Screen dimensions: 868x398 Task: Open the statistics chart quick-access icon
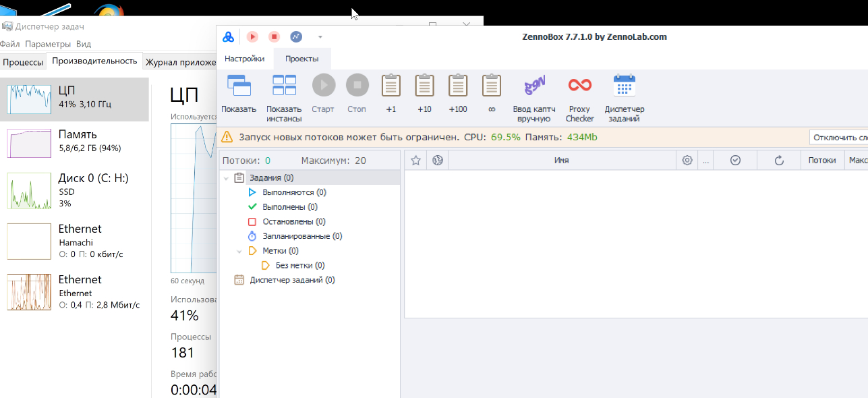pyautogui.click(x=296, y=37)
